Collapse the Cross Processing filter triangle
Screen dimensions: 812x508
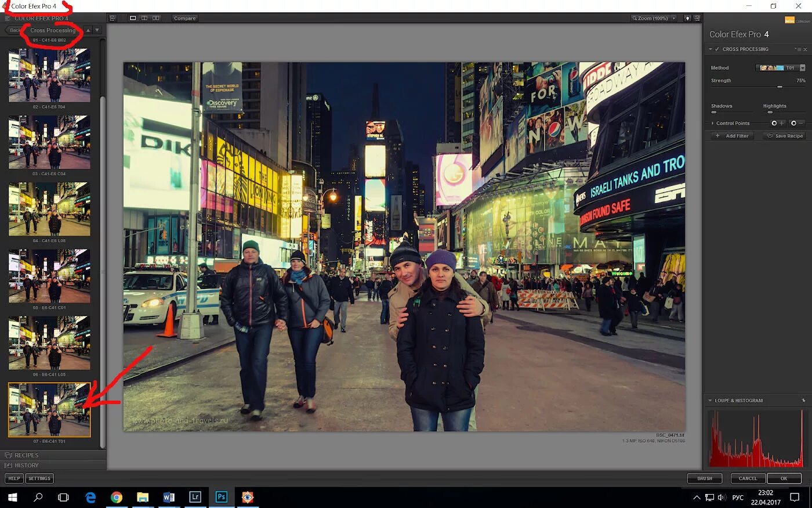point(710,49)
